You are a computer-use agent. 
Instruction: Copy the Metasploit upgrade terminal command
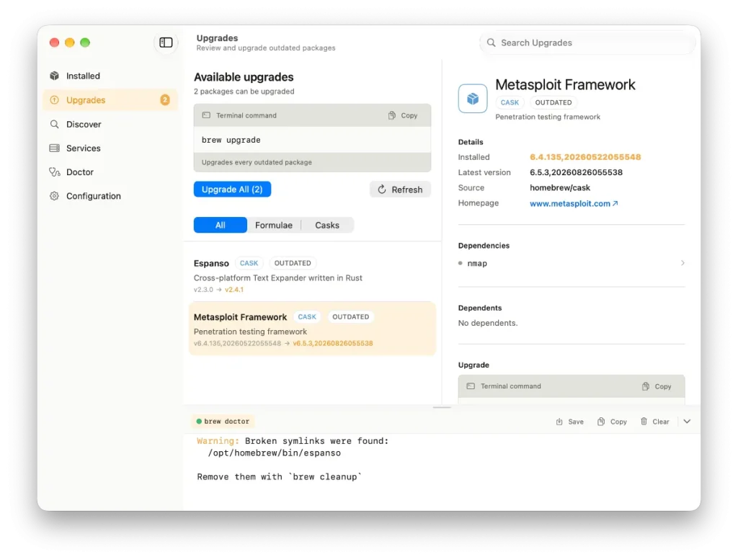point(657,386)
